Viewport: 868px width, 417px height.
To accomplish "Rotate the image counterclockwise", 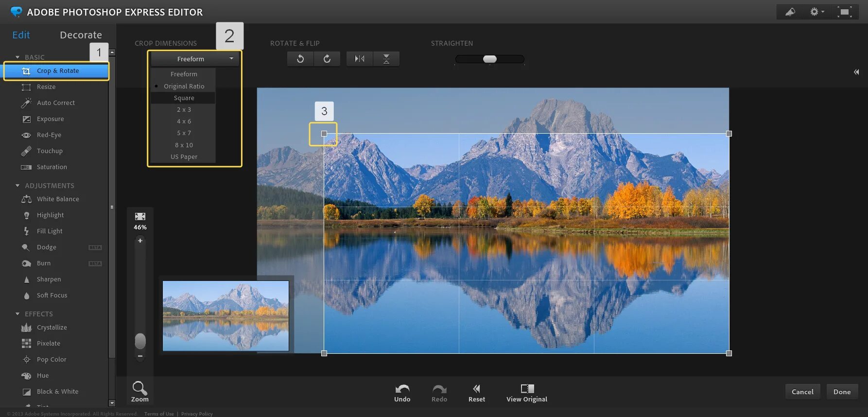I will 300,59.
